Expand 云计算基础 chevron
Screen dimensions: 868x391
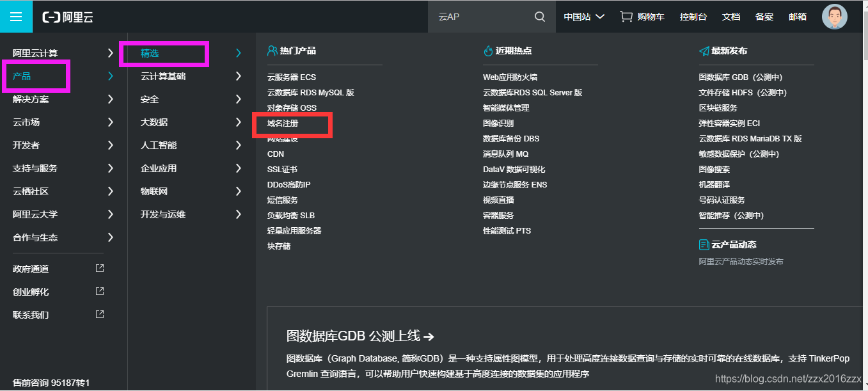[x=239, y=76]
